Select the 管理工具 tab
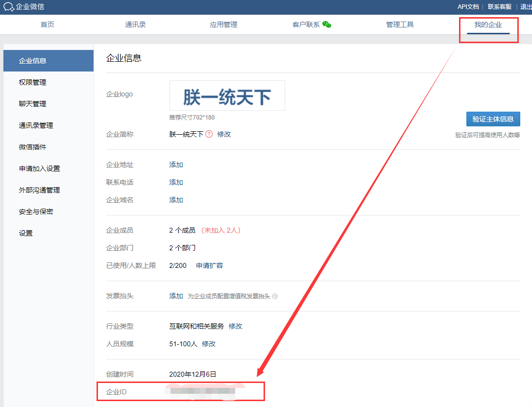532x407 pixels. click(x=400, y=24)
